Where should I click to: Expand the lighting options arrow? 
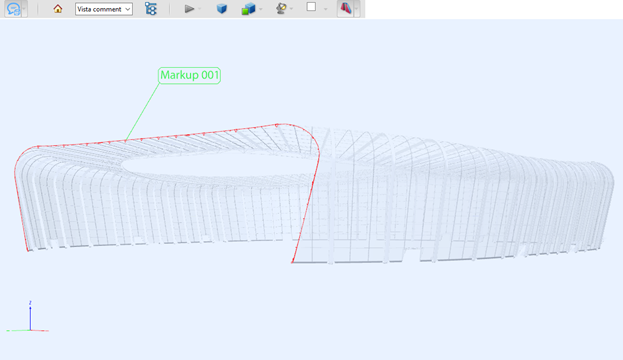coord(292,9)
